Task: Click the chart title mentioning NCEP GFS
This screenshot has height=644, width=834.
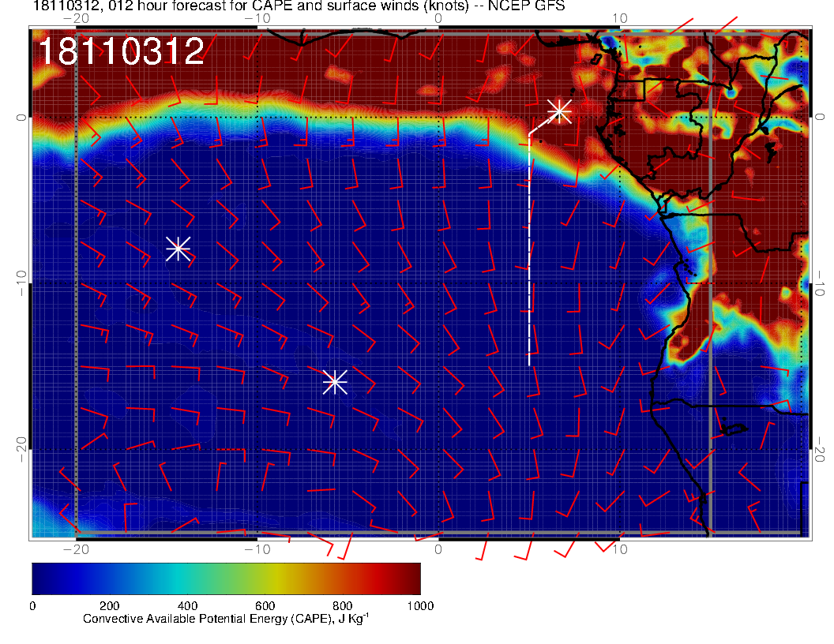Action: (x=299, y=6)
